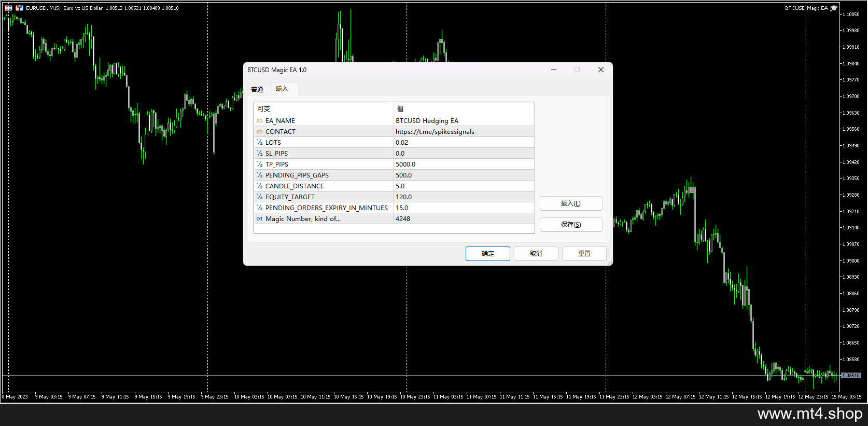Image resolution: width=868 pixels, height=426 pixels.
Task: Click the 重置 button
Action: [584, 254]
